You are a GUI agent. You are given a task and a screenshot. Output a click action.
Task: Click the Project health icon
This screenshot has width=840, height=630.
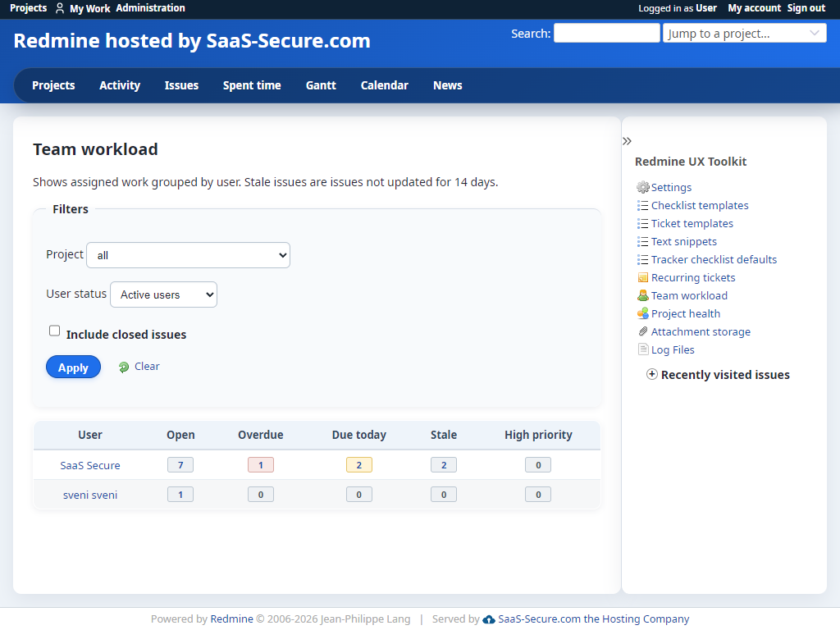tap(643, 313)
